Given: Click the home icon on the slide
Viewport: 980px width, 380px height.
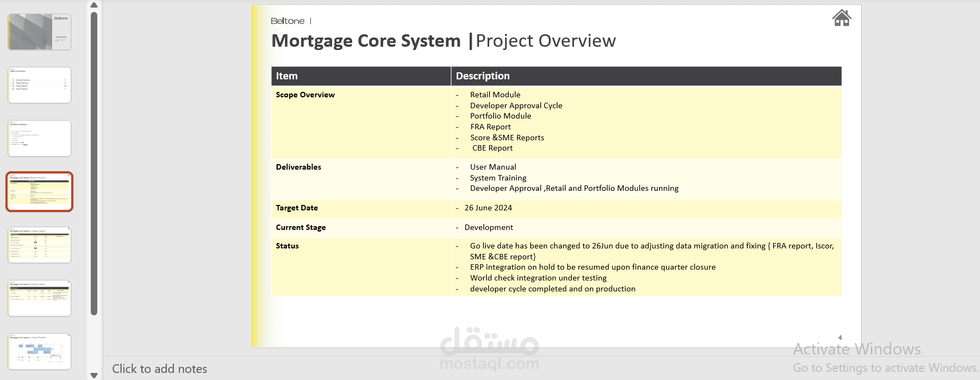Looking at the screenshot, I should click(x=841, y=18).
